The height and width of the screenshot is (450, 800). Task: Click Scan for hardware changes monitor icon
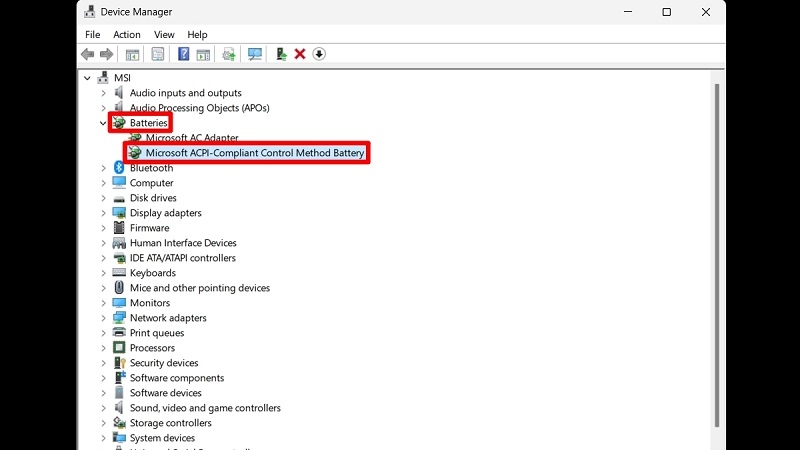coord(255,54)
